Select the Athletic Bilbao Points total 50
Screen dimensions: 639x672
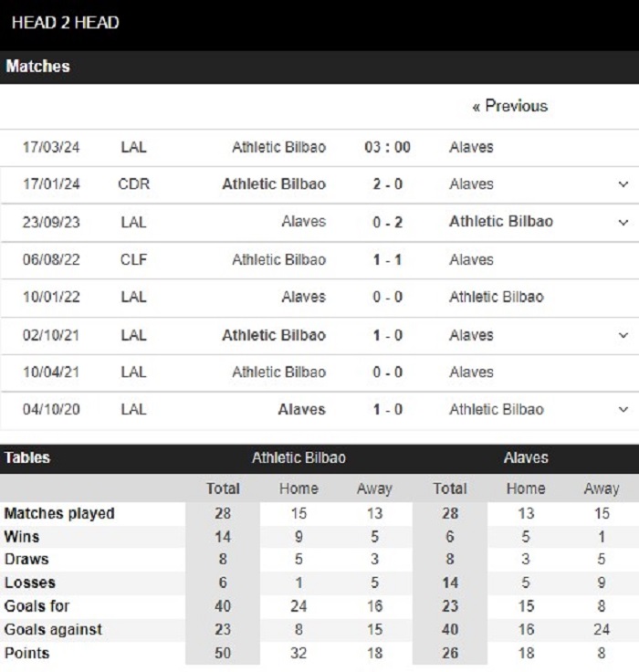tap(223, 653)
